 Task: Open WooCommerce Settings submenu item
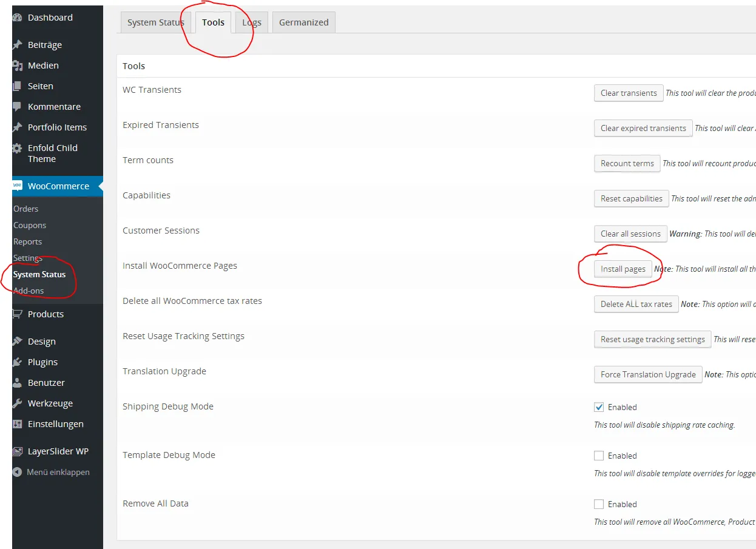(x=28, y=258)
